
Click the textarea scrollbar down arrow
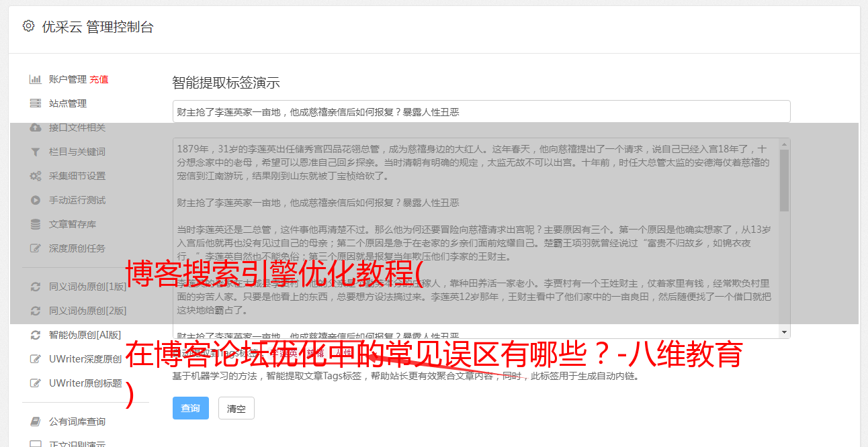pos(784,332)
